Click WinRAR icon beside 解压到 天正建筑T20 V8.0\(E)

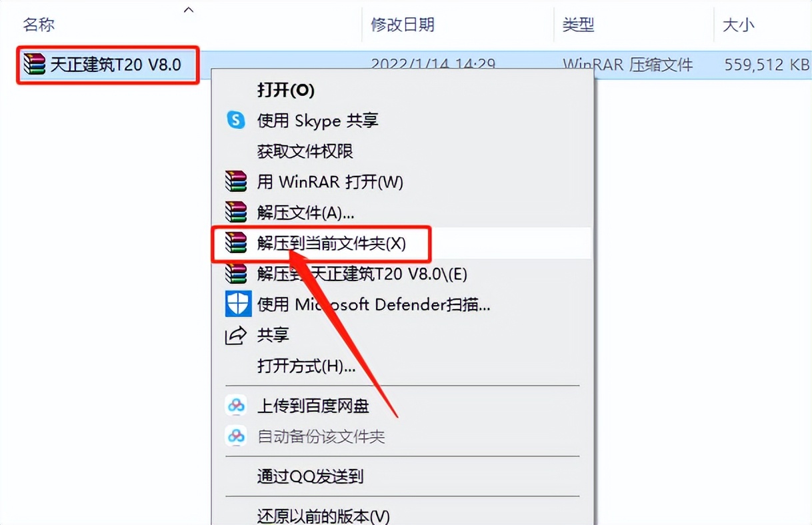[x=236, y=273]
